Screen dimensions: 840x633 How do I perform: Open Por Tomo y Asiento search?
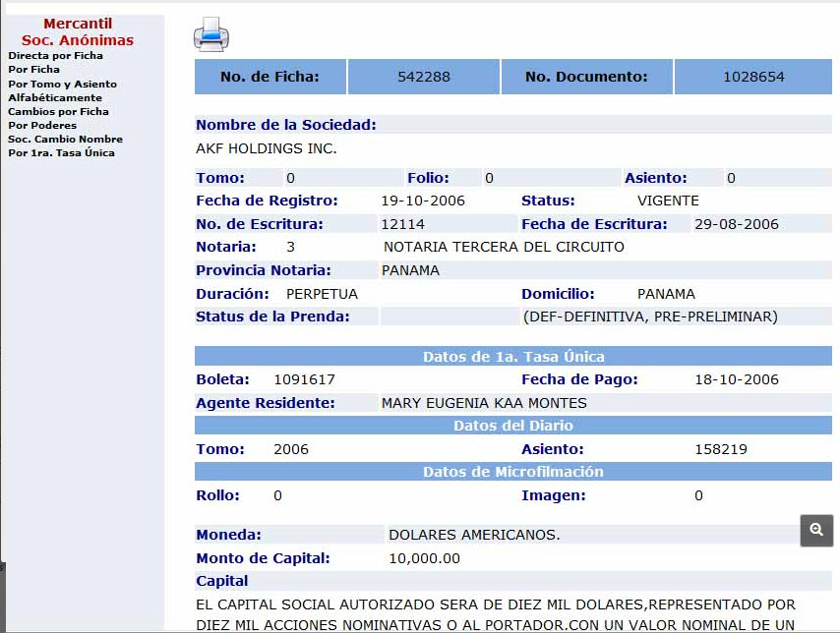point(62,84)
